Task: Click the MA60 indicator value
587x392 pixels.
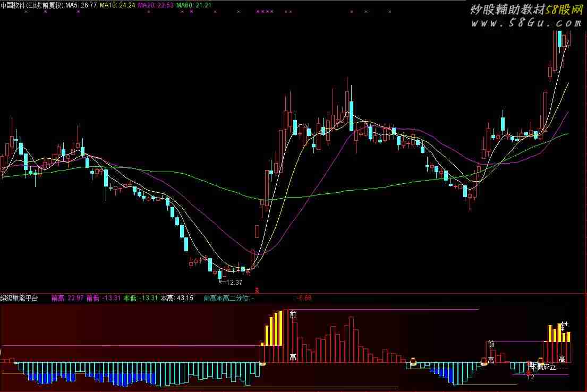Action: (194, 5)
